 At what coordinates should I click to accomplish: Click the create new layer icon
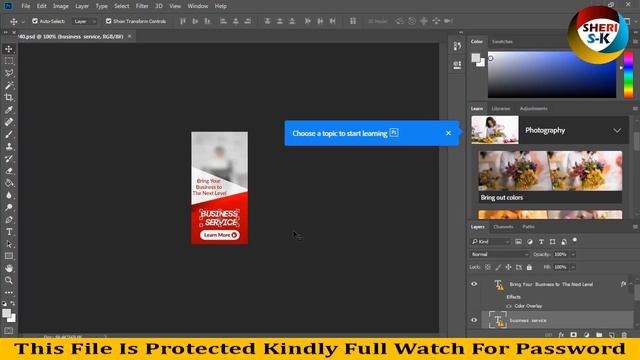pyautogui.click(x=611, y=335)
